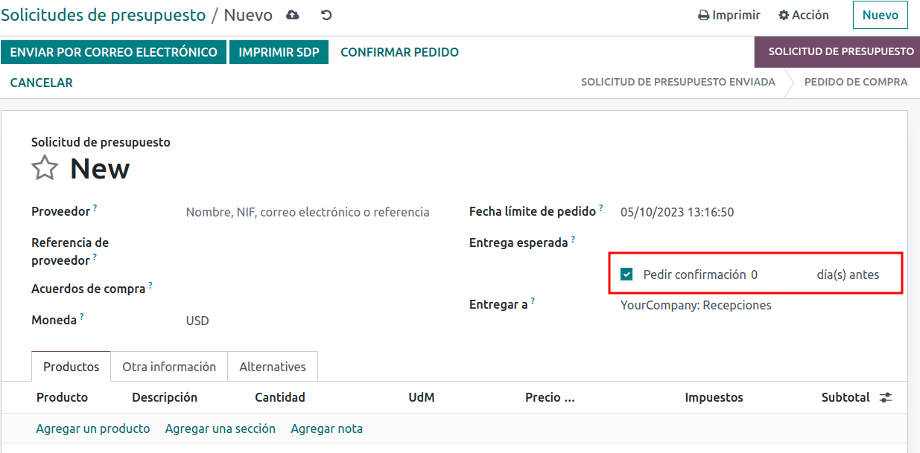Click the cloud save icon
This screenshot has height=453, width=920.
point(292,15)
